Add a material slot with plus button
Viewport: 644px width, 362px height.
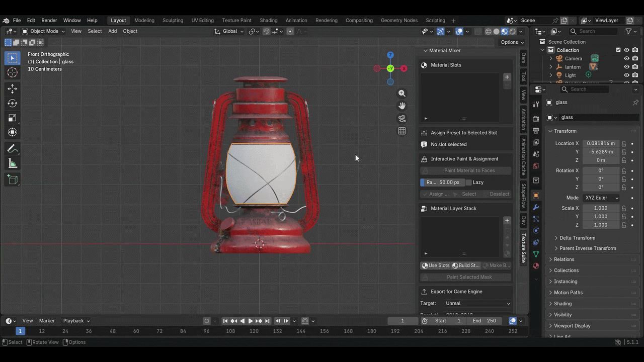(507, 77)
